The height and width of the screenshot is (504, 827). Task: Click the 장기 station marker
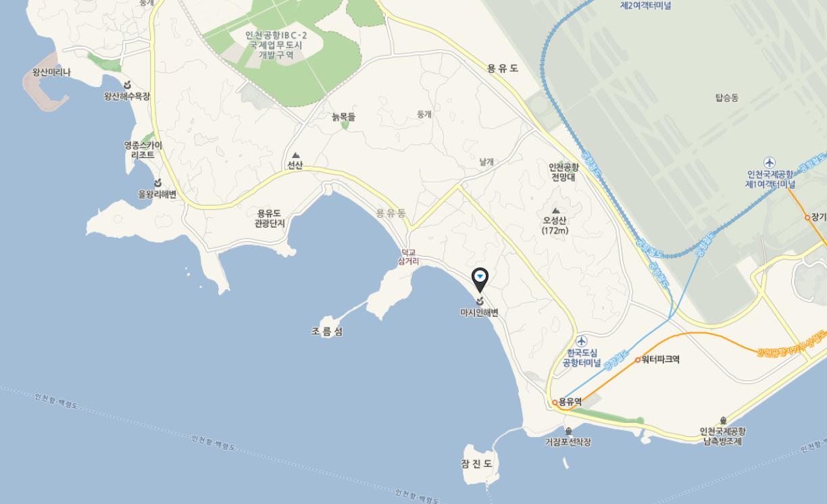click(807, 218)
